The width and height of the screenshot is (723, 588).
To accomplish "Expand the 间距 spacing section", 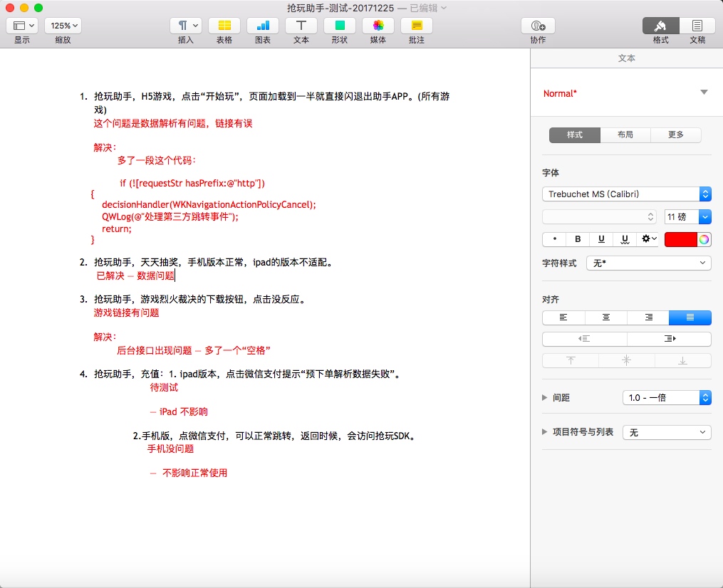I will 544,398.
